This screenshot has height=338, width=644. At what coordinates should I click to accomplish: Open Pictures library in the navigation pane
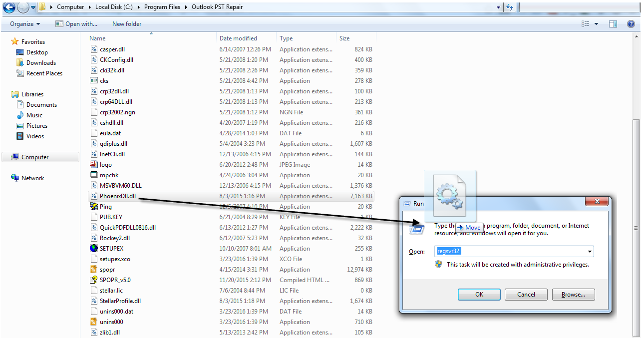tap(37, 126)
